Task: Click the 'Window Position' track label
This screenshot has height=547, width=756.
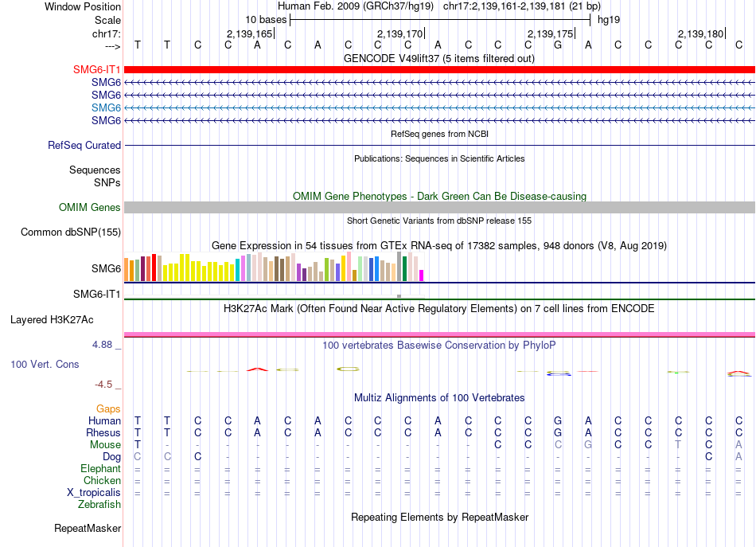Action: pyautogui.click(x=83, y=6)
